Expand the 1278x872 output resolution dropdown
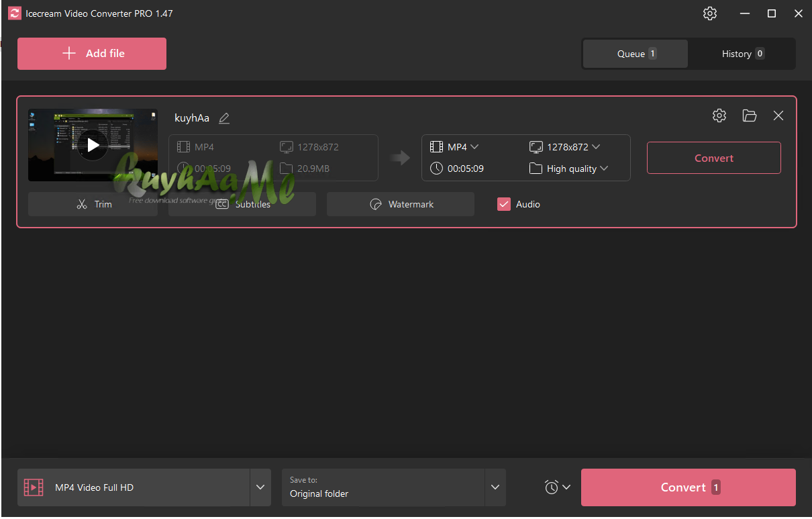The width and height of the screenshot is (812, 519). point(564,147)
